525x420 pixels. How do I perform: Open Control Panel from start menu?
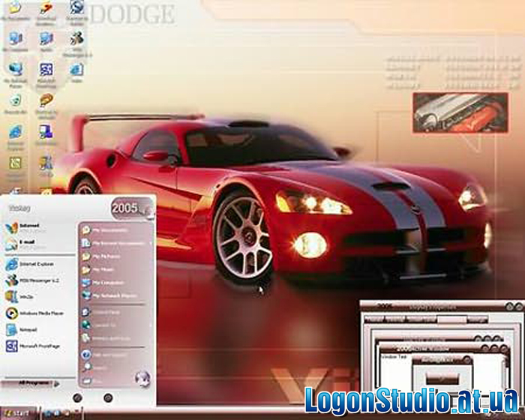click(x=101, y=312)
